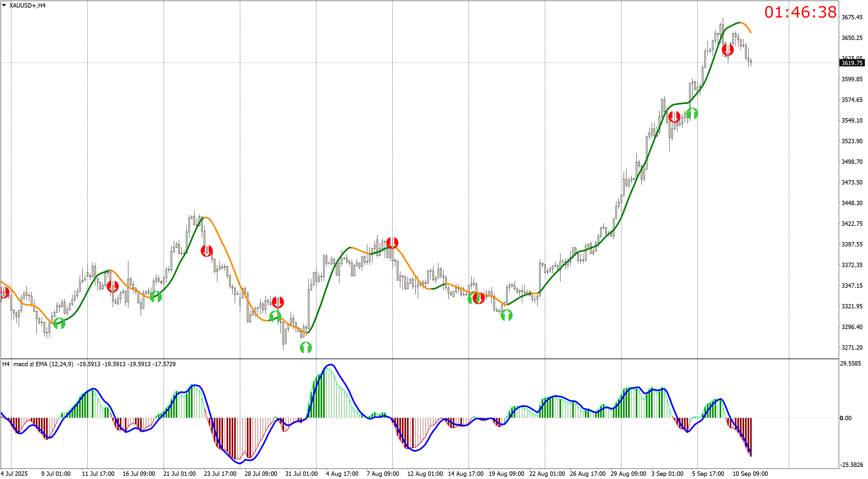This screenshot has width=868, height=479.
Task: Click the red sell arrow after 11 Jul 17:00
Action: point(112,286)
